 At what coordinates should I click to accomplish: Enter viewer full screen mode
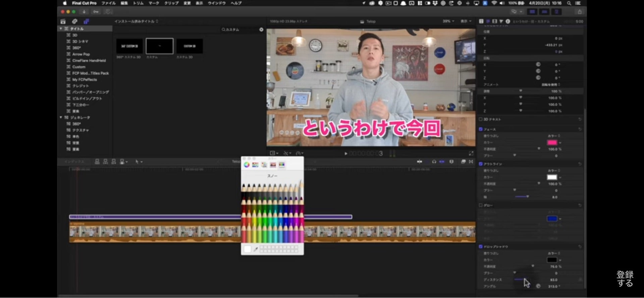coord(471,153)
